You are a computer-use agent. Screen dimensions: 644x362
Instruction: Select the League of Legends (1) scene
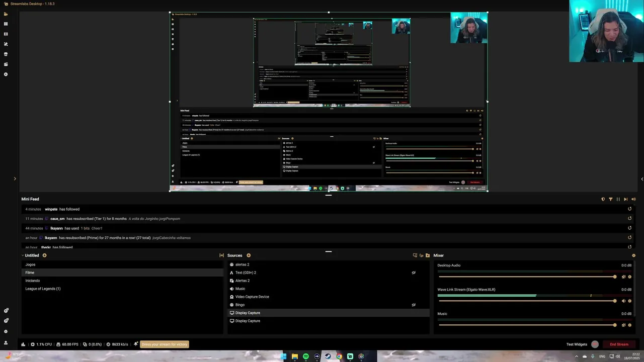pos(122,289)
